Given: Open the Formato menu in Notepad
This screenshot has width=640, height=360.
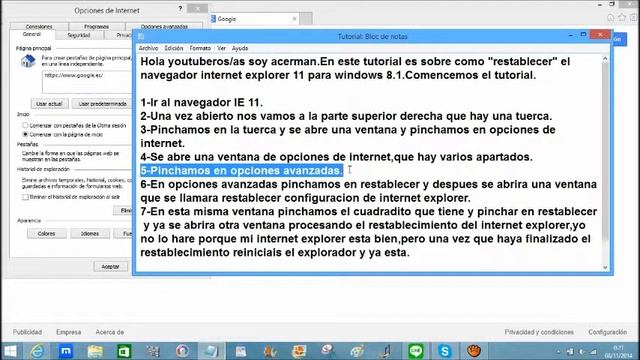Looking at the screenshot, I should (x=200, y=48).
